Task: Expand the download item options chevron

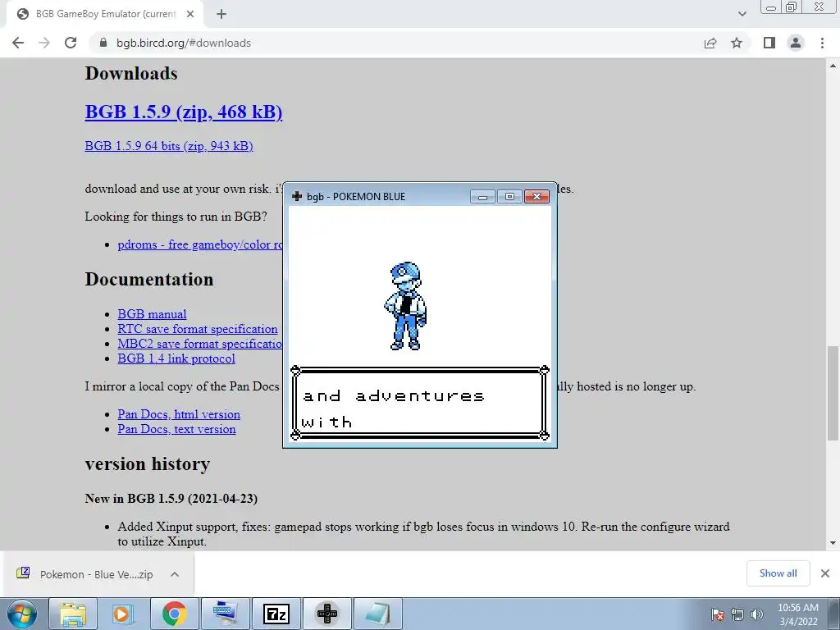Action: click(x=175, y=574)
